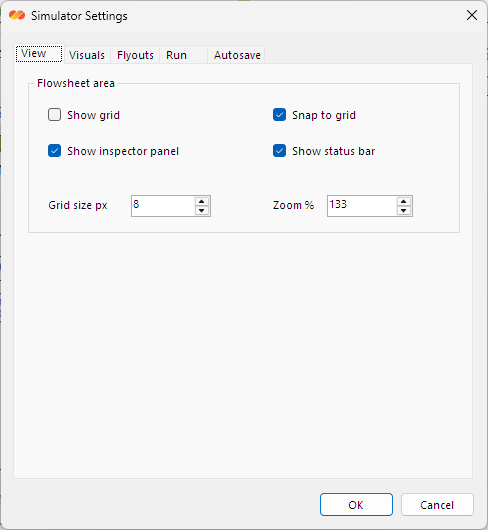Click the Simulator Settings app icon
Image resolution: width=488 pixels, height=530 pixels.
click(17, 15)
